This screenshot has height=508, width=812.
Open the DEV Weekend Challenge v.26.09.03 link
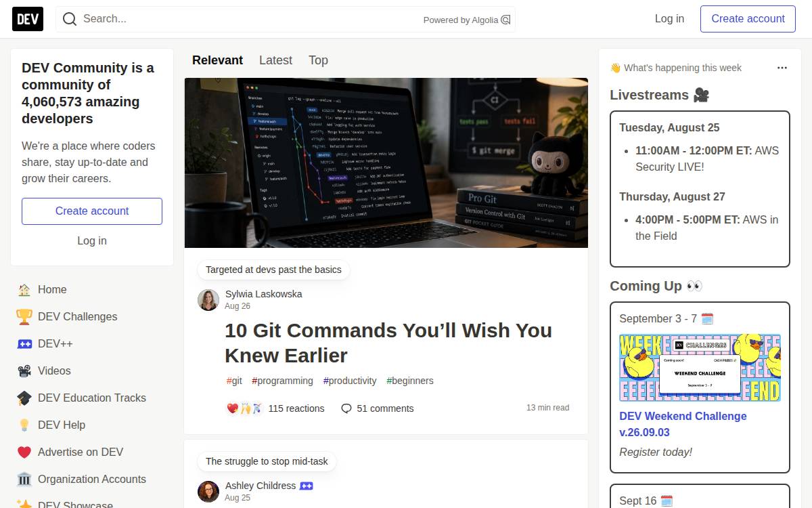pyautogui.click(x=683, y=424)
